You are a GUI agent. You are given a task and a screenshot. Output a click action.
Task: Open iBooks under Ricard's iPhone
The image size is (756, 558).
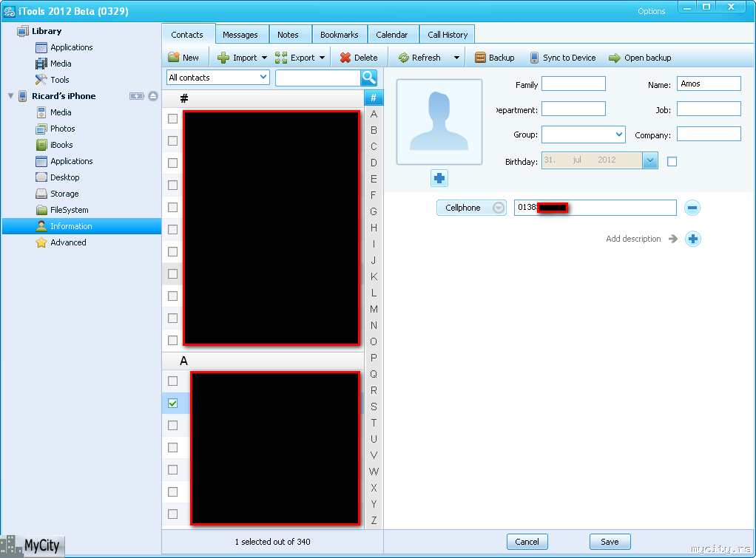(x=61, y=145)
